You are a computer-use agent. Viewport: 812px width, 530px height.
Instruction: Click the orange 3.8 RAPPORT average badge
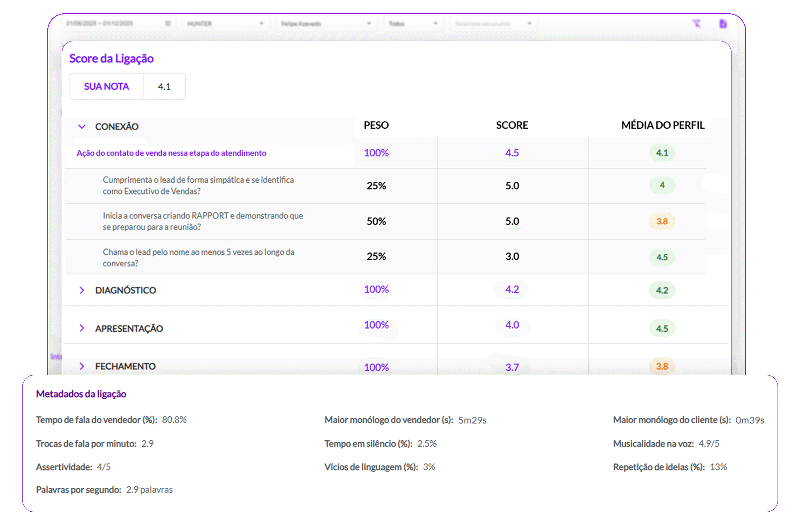click(662, 221)
